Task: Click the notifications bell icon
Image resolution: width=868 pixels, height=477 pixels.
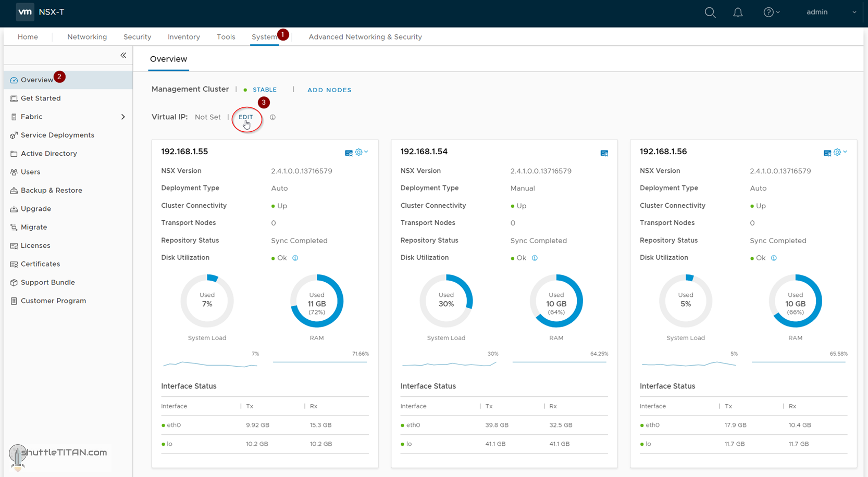Action: [738, 12]
